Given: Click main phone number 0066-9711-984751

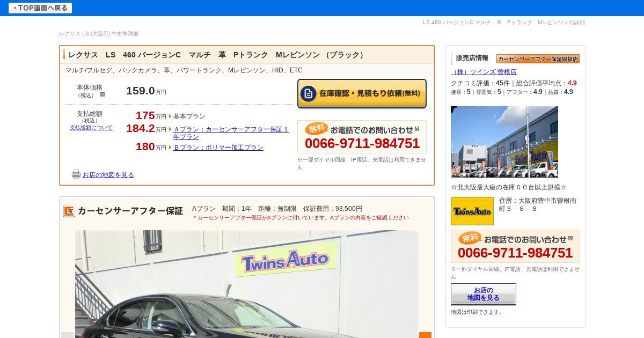Looking at the screenshot, I should (x=362, y=144).
